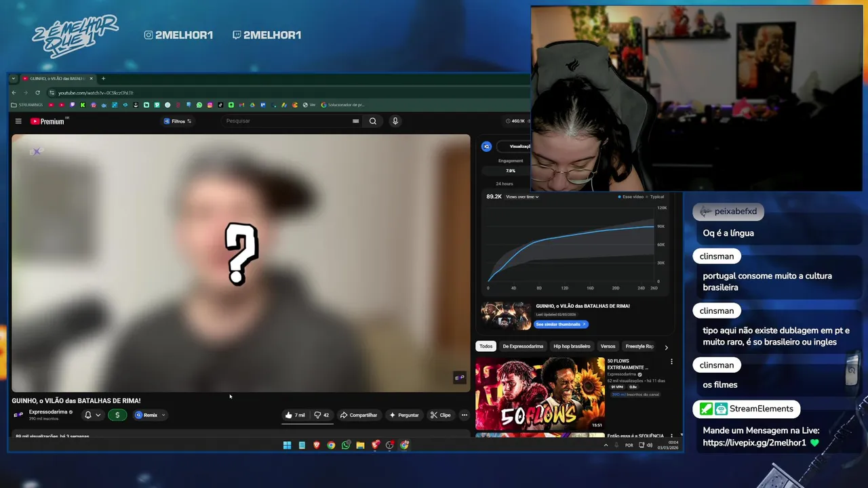Image resolution: width=868 pixels, height=488 pixels.
Task: Click the IQ analytics panel icon
Action: (x=486, y=146)
